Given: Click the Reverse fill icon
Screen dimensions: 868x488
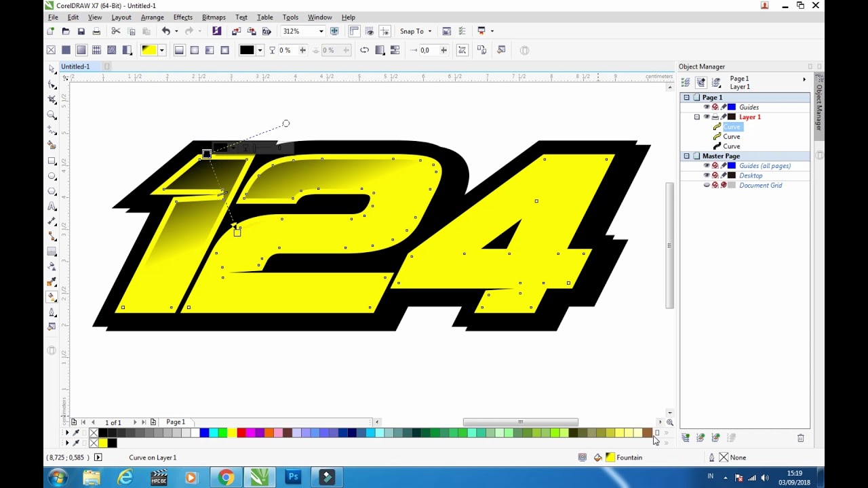Looking at the screenshot, I should 364,50.
